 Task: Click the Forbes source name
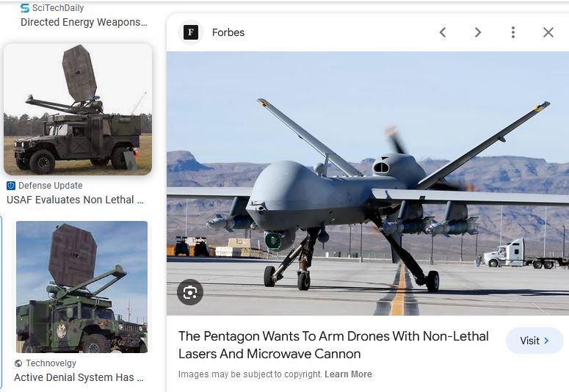tap(228, 32)
